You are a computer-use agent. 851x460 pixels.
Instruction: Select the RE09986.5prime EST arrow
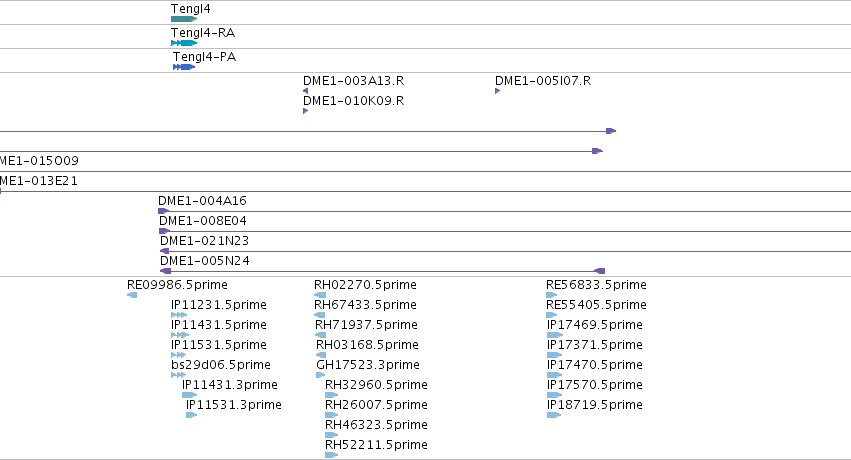[x=132, y=295]
